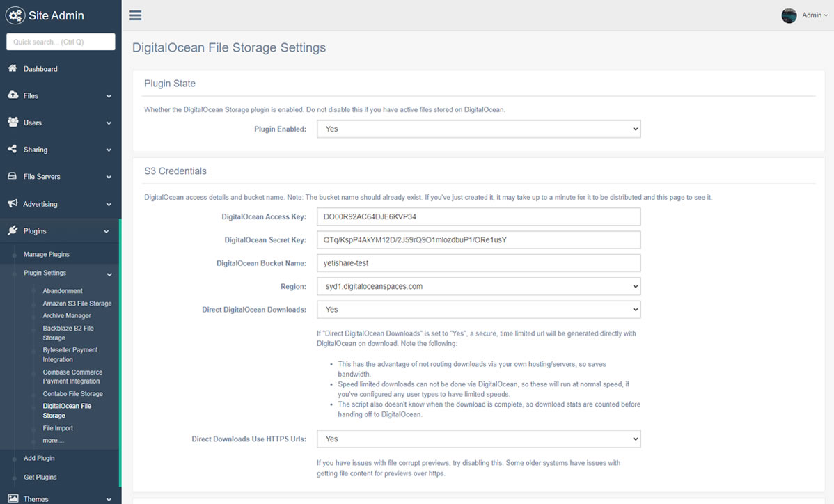Image resolution: width=834 pixels, height=504 pixels.
Task: Select DigitalOcean File Storage in sidebar
Action: coord(67,411)
